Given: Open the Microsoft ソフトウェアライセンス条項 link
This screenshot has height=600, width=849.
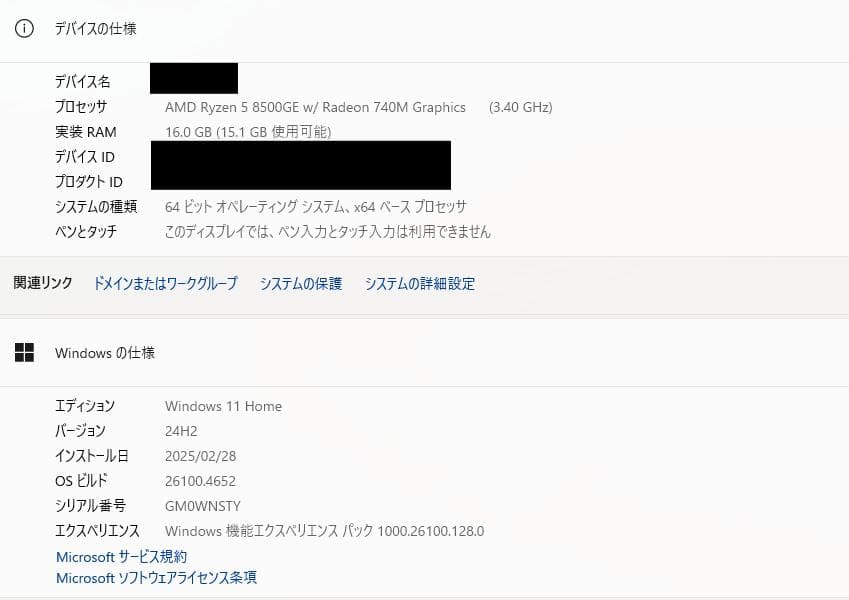Looking at the screenshot, I should pyautogui.click(x=155, y=578).
